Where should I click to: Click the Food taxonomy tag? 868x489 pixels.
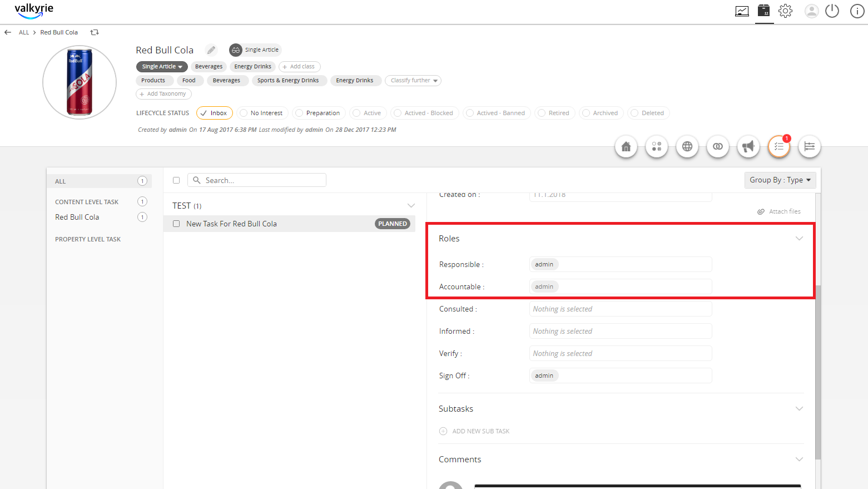[189, 81]
